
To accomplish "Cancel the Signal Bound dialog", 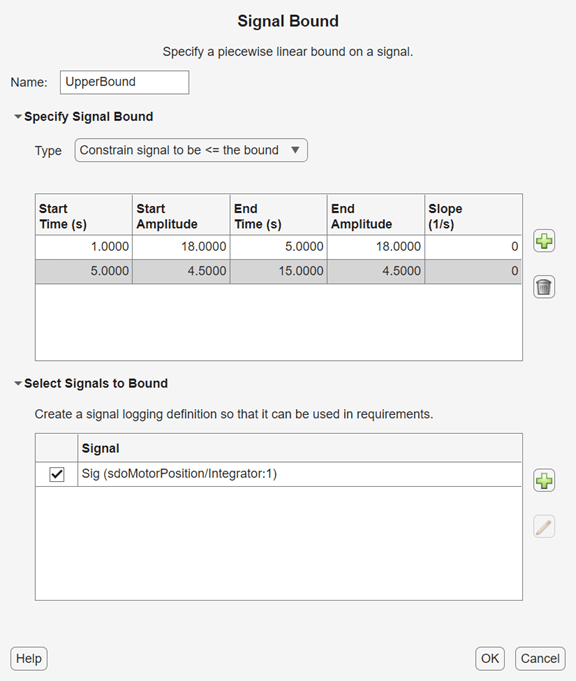I will pyautogui.click(x=540, y=658).
